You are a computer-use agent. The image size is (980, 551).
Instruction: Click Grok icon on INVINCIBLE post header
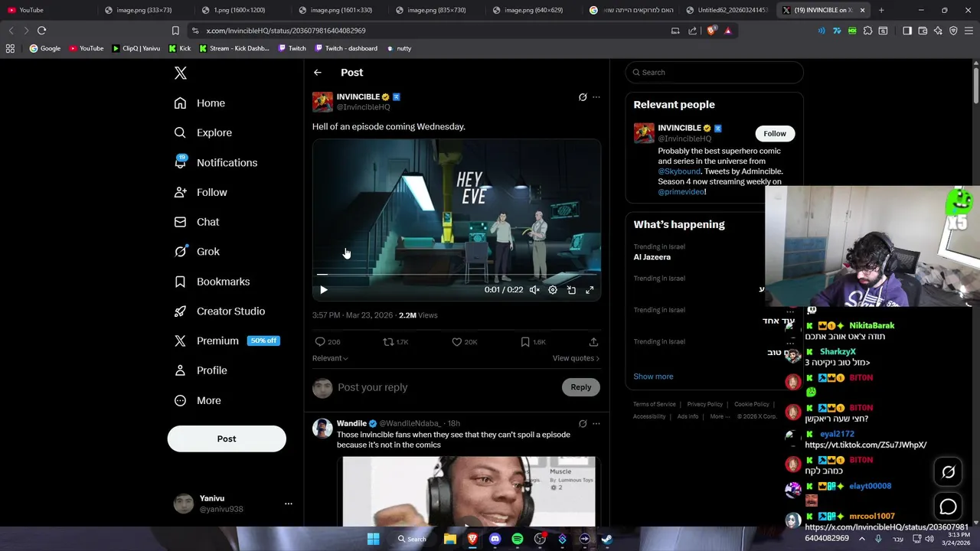(583, 97)
